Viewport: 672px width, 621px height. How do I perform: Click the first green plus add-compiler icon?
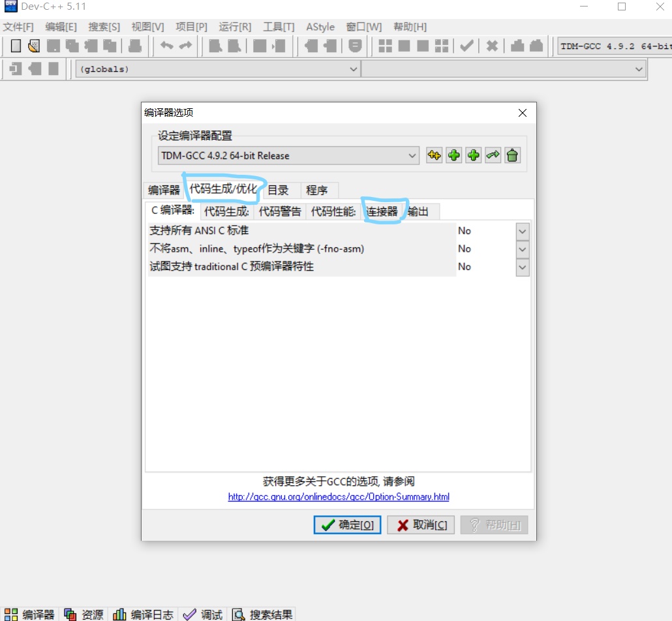pos(454,155)
